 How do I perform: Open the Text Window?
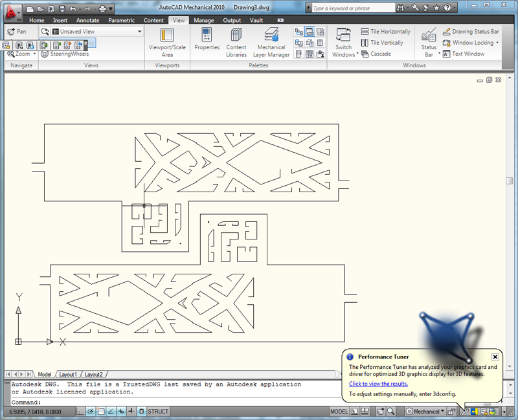pyautogui.click(x=464, y=54)
